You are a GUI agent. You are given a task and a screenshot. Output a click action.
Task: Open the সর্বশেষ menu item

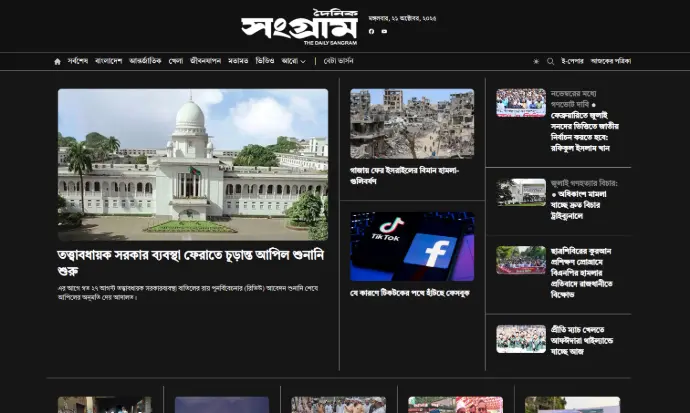point(78,61)
